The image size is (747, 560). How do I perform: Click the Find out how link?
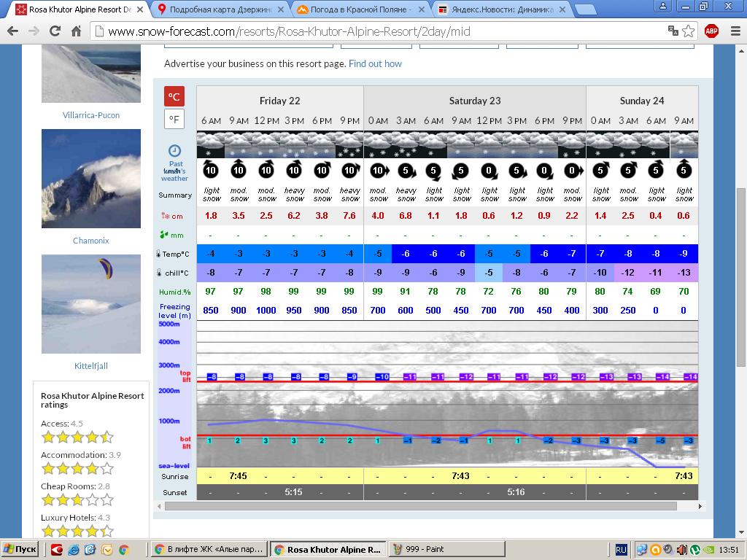(375, 64)
